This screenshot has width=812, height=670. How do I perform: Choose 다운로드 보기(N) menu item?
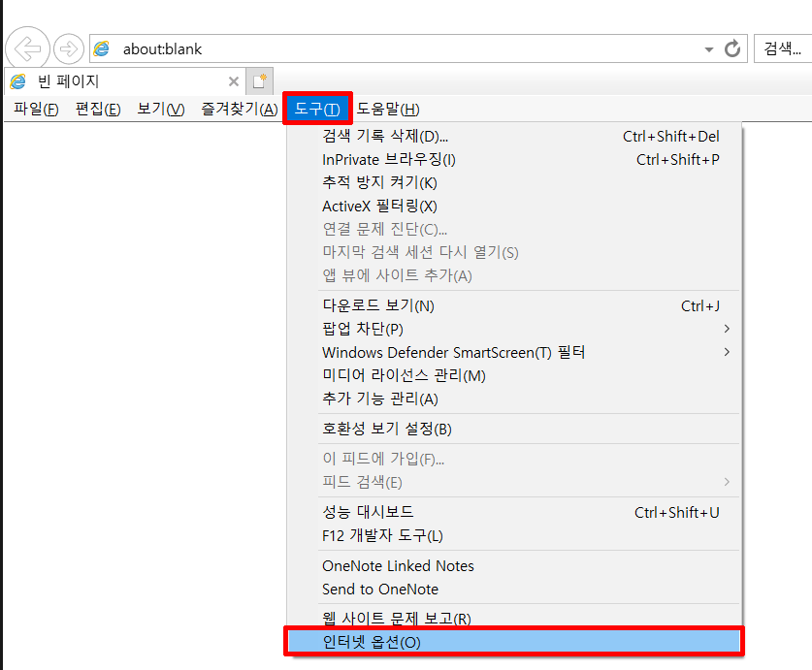[515, 305]
